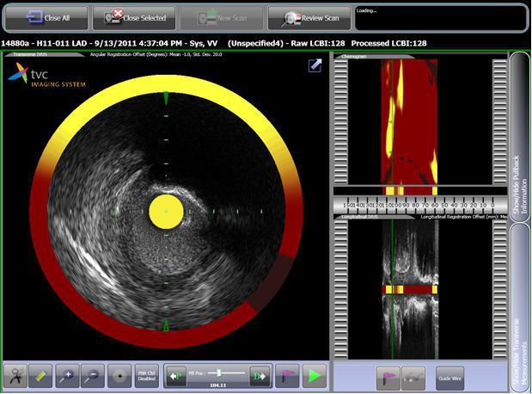Click the left scroll strip of the chemogram

(x=341, y=122)
